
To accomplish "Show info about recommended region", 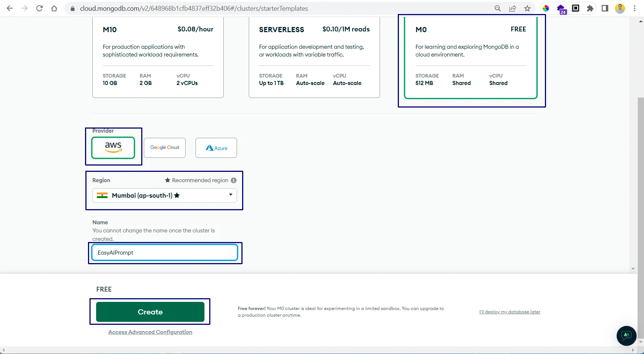I will click(234, 180).
